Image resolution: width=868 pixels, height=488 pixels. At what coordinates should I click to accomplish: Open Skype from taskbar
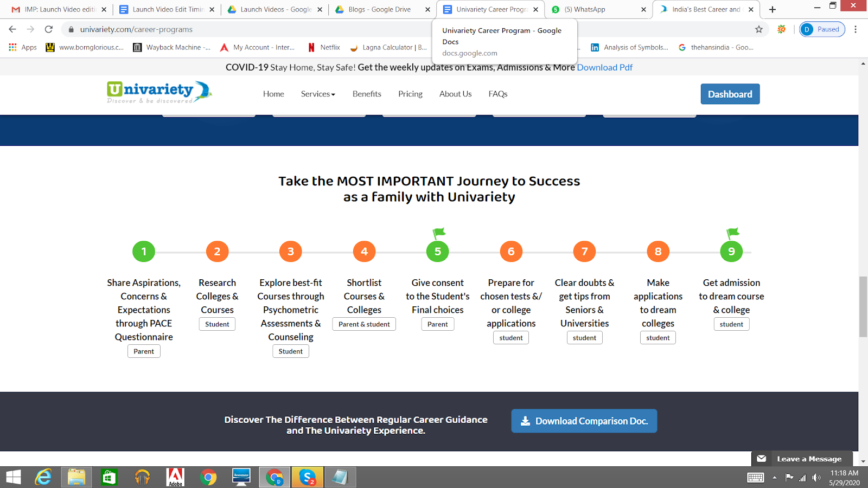[307, 477]
